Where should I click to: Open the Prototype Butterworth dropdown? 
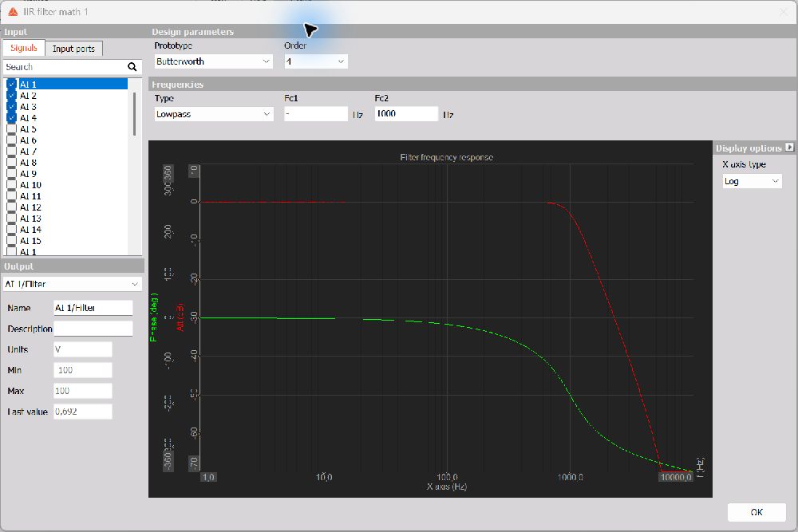[214, 61]
